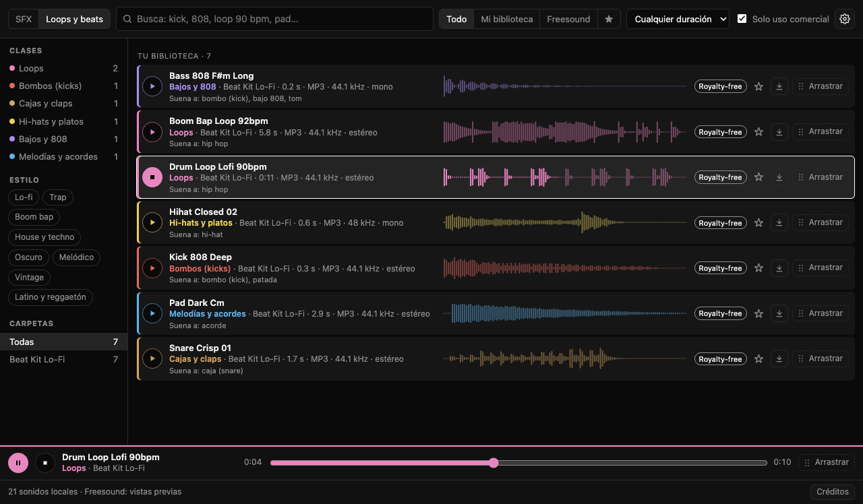Stop the Drum Loop Lofi 90bpm row

pyautogui.click(x=152, y=177)
